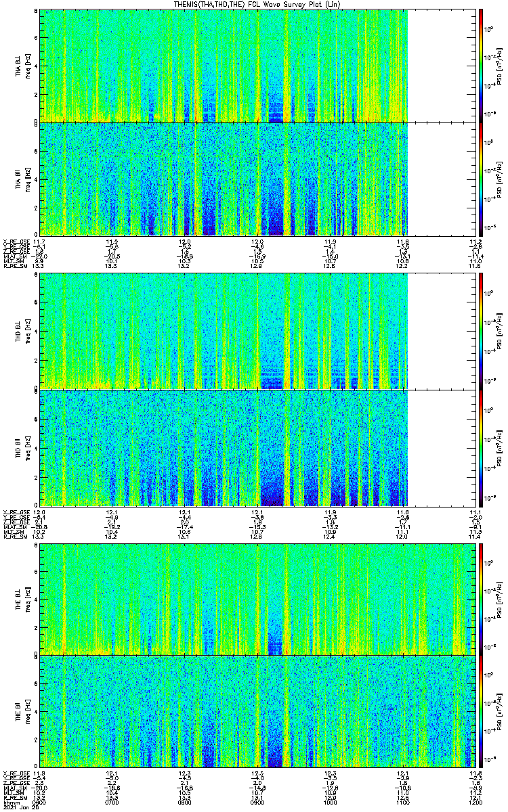
Task: Click the 0900 time tick label
Action: [257, 802]
